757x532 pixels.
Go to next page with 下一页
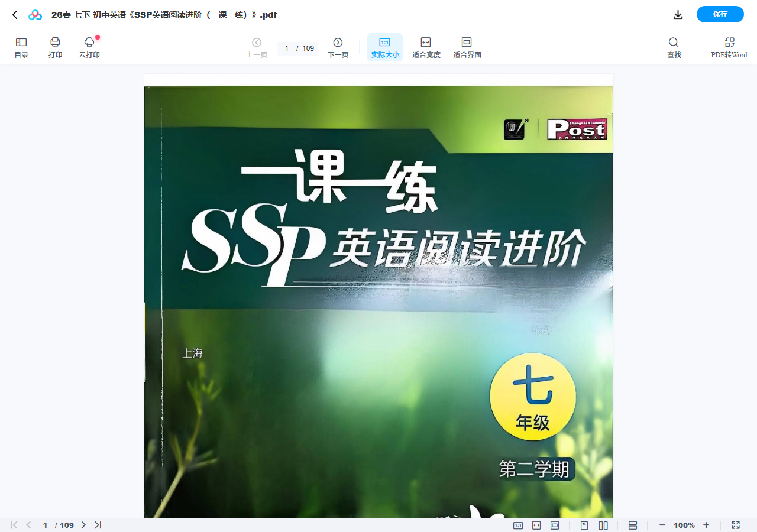tap(338, 47)
